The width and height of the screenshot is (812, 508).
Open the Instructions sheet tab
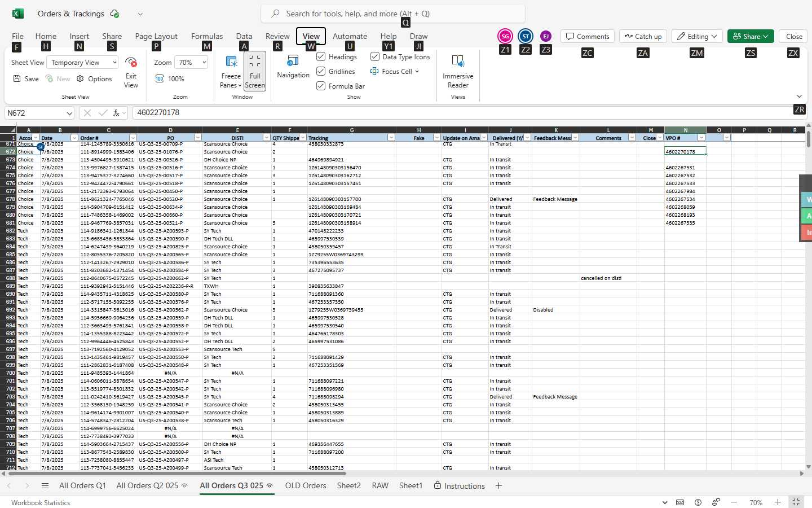pyautogui.click(x=459, y=485)
